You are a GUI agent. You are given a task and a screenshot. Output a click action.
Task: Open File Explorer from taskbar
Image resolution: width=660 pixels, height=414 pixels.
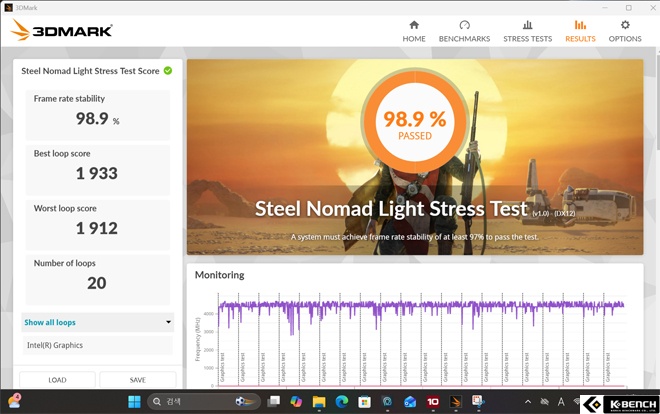tap(319, 402)
